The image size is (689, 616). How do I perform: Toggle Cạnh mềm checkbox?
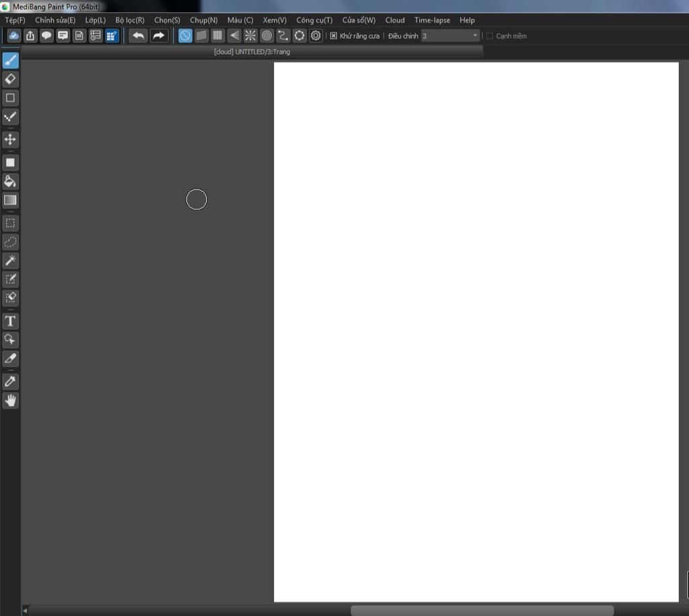point(490,36)
